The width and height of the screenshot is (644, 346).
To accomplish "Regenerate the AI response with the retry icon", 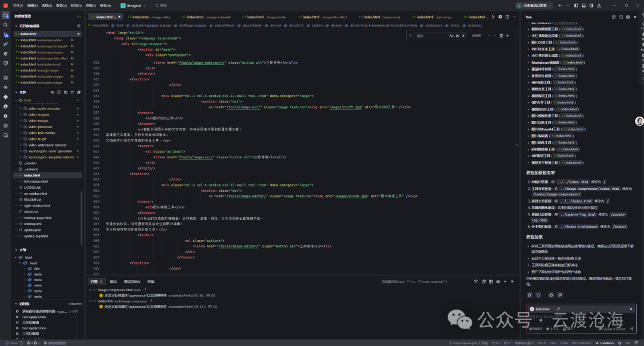I will click(538, 295).
